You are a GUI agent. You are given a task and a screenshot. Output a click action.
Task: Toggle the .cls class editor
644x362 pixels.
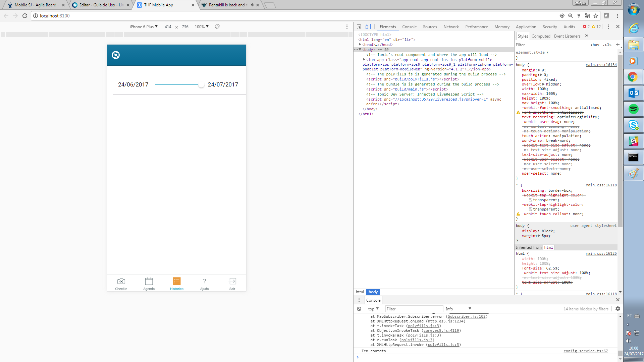(607, 45)
